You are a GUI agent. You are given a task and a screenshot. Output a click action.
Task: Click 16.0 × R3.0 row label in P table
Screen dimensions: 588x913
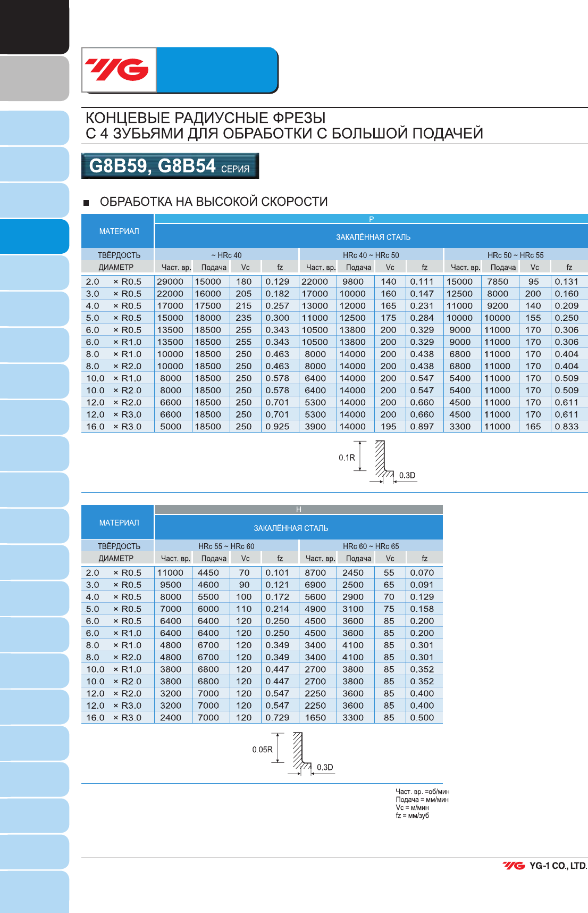pyautogui.click(x=114, y=426)
